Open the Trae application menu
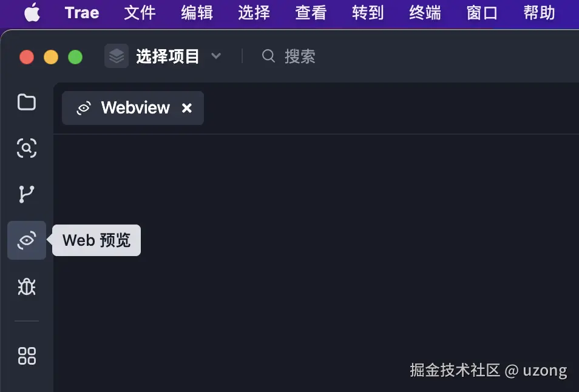579x392 pixels. pos(82,13)
